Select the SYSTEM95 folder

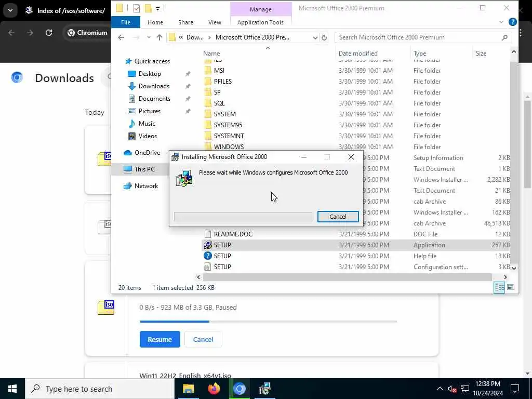[228, 125]
